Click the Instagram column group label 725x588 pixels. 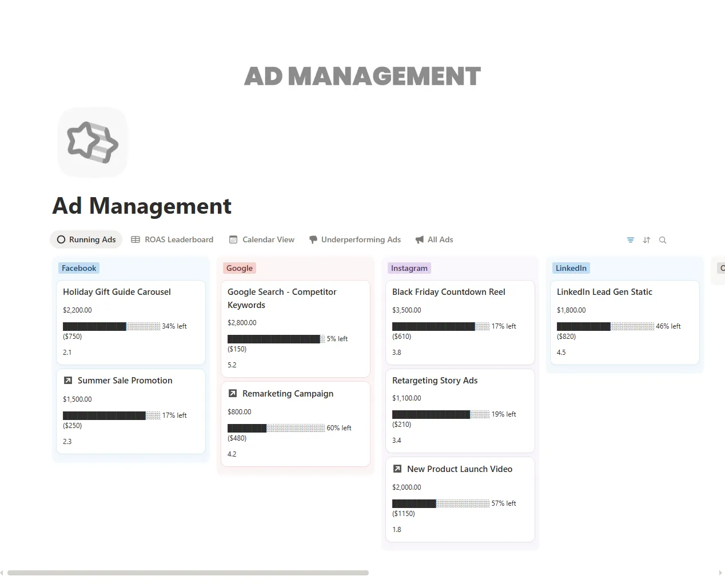click(x=409, y=268)
